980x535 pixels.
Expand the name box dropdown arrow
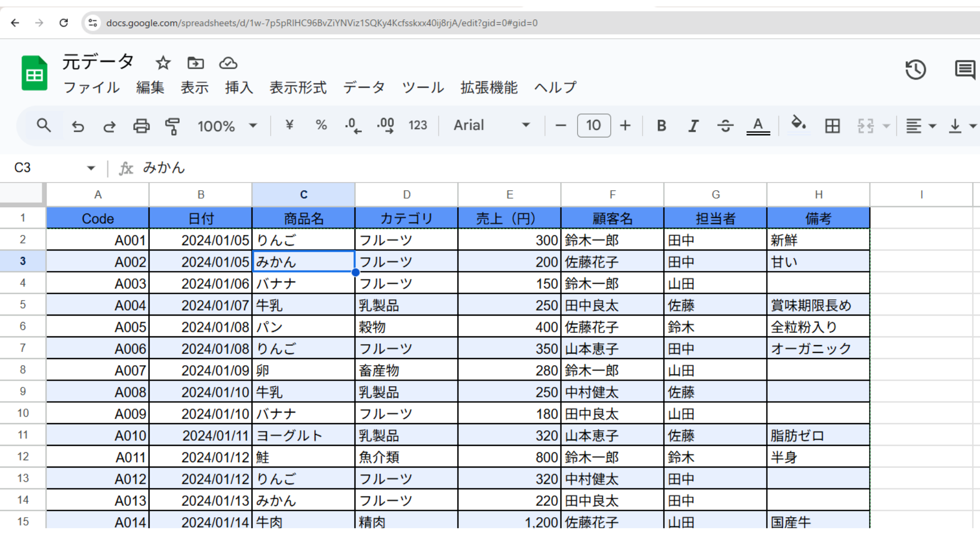click(x=91, y=168)
